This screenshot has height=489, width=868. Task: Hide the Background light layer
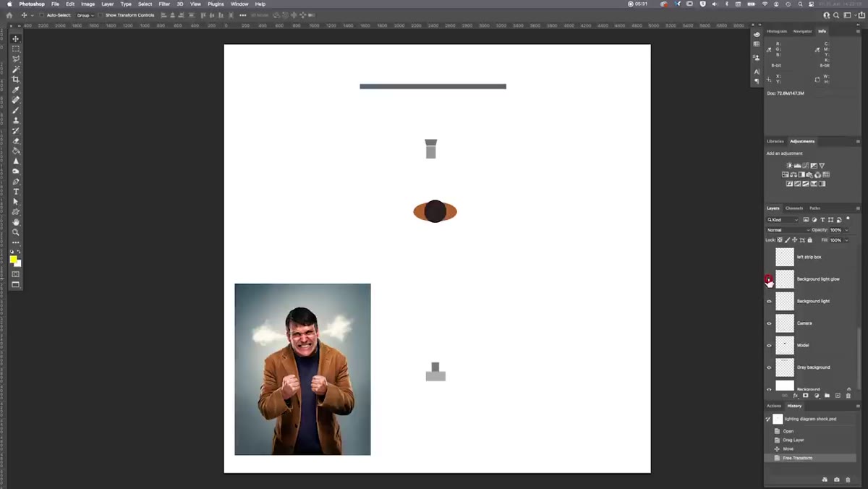point(769,301)
